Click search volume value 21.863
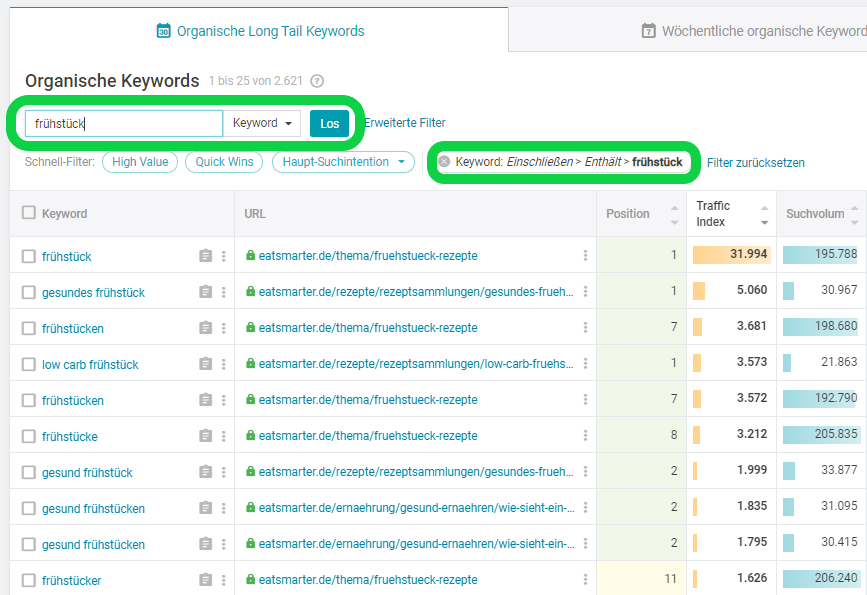 click(839, 362)
